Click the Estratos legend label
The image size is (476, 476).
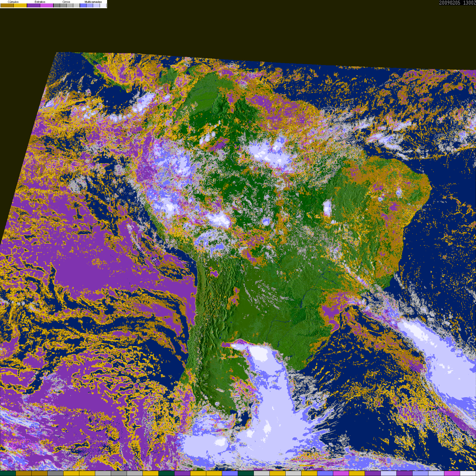[40, 2]
